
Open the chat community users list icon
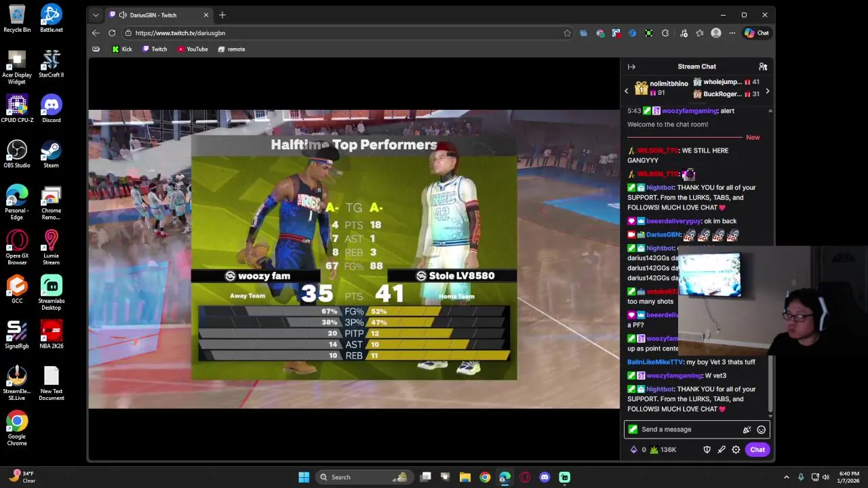[x=763, y=66]
